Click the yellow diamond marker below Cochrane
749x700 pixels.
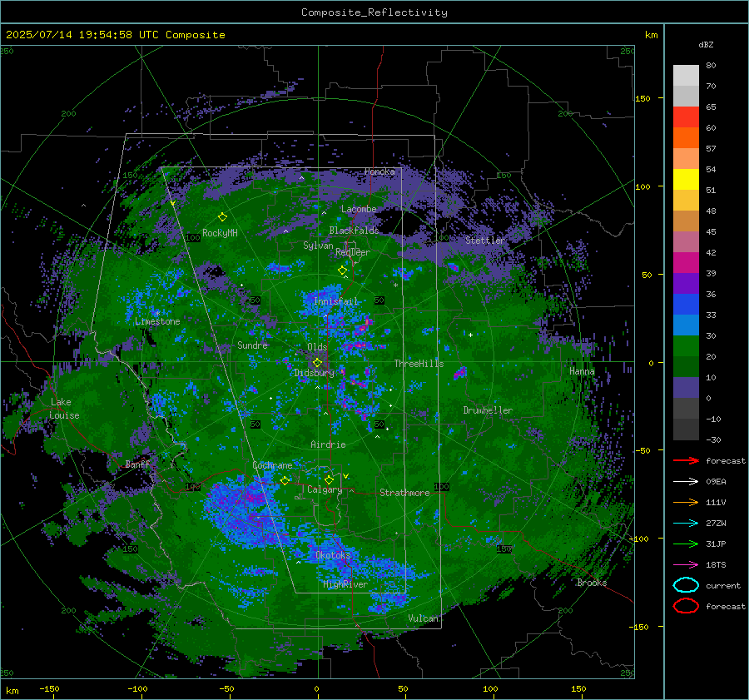pyautogui.click(x=285, y=480)
